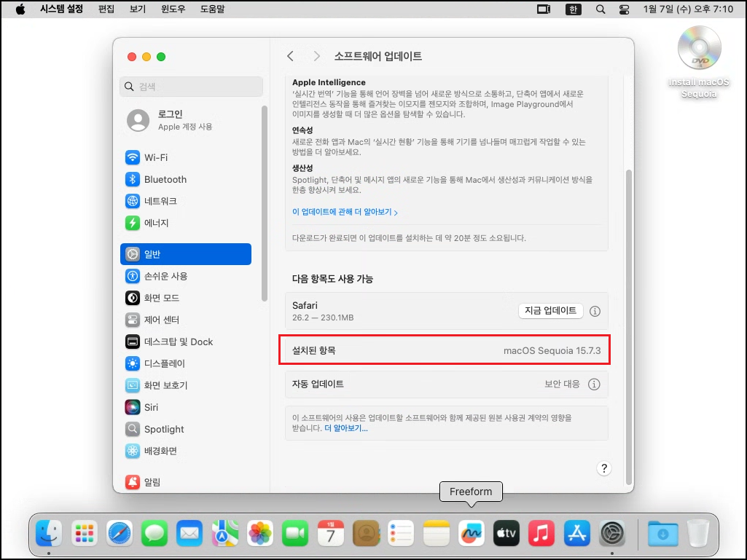
Task: Open 디스플레이 settings
Action: pyautogui.click(x=186, y=363)
